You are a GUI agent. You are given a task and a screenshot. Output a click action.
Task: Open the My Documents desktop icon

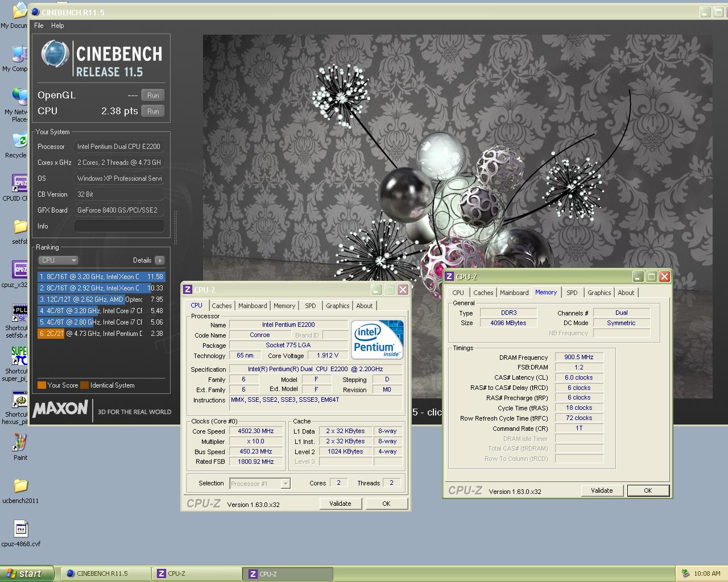click(19, 11)
